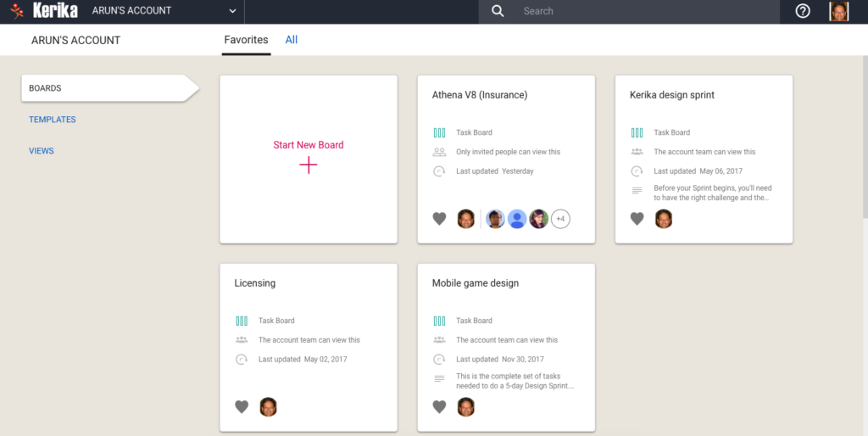Image resolution: width=868 pixels, height=436 pixels.
Task: Click the plus icon under Start New Board
Action: click(309, 165)
